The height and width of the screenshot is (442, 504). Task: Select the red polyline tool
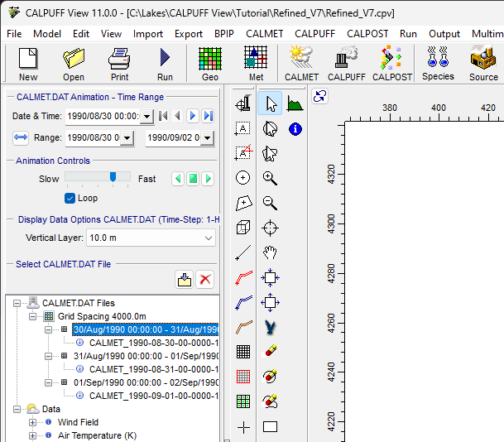pyautogui.click(x=243, y=277)
